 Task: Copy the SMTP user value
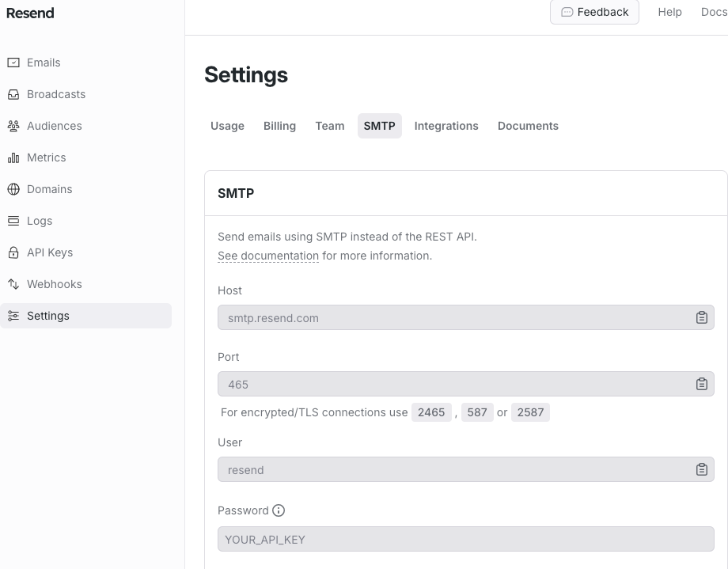point(701,469)
